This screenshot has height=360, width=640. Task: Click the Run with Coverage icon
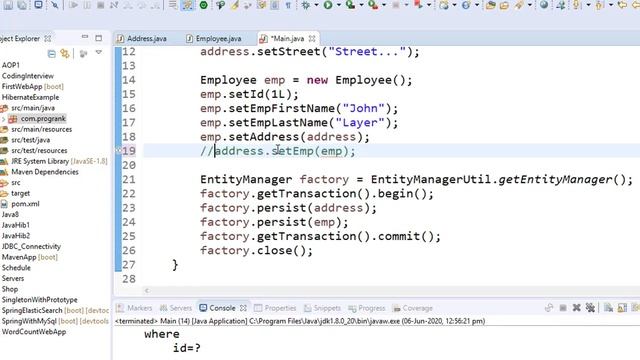coord(350,5)
